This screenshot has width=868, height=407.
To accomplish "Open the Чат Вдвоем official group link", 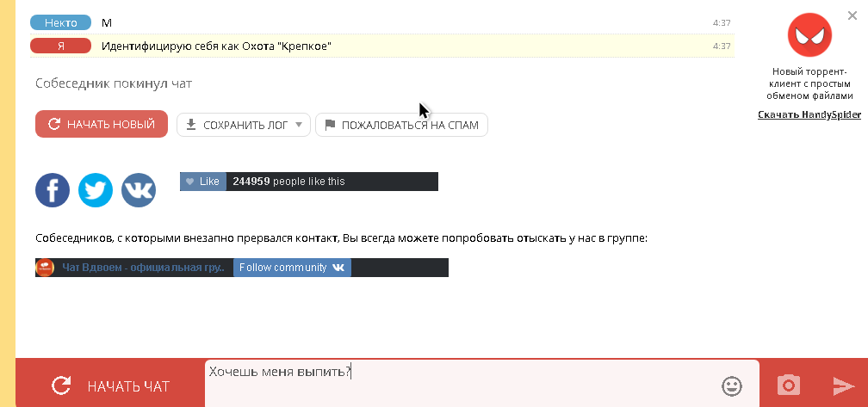I will 143,268.
